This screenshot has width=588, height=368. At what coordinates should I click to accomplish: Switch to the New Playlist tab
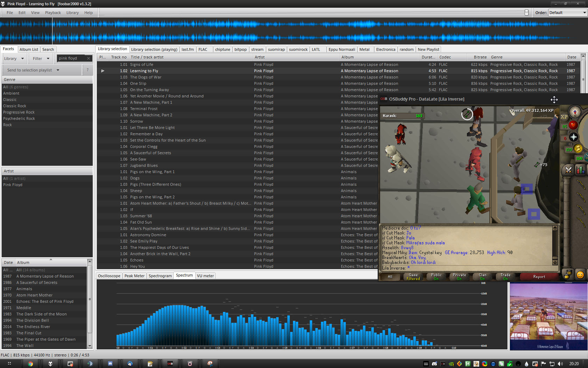click(x=428, y=49)
